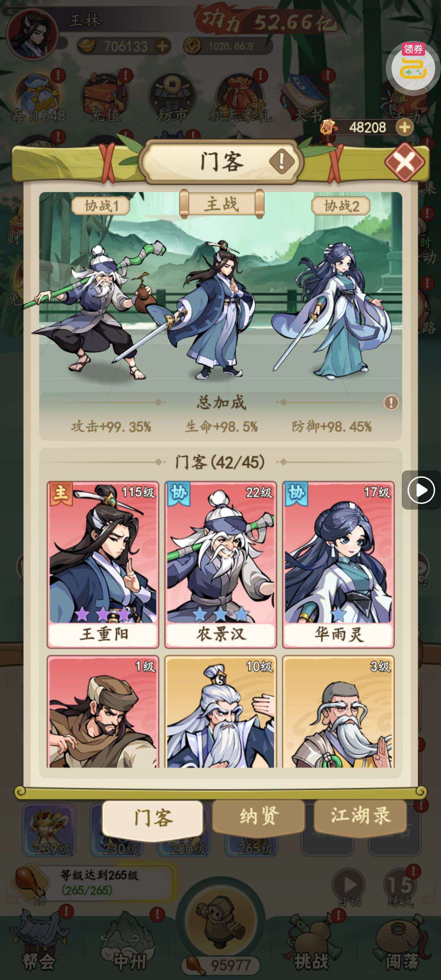Select the level 3 bald elder card

click(339, 712)
